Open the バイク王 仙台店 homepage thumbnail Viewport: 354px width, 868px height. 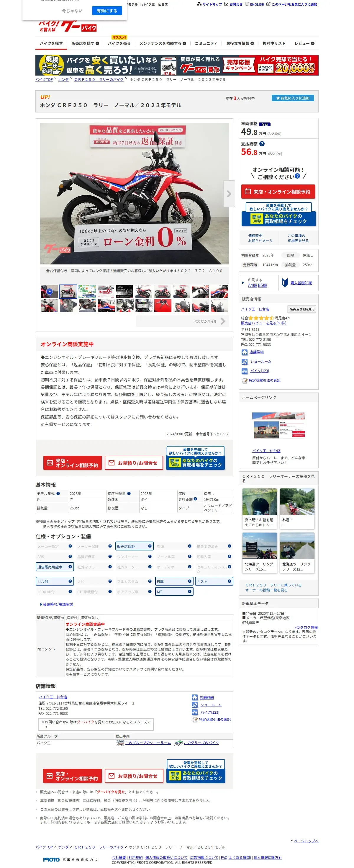278,425
